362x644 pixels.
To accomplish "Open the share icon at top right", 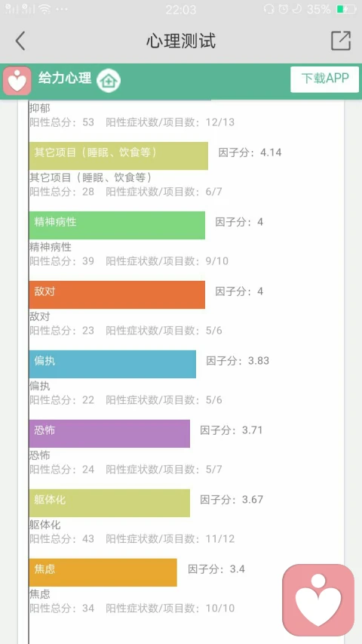I will pos(341,41).
